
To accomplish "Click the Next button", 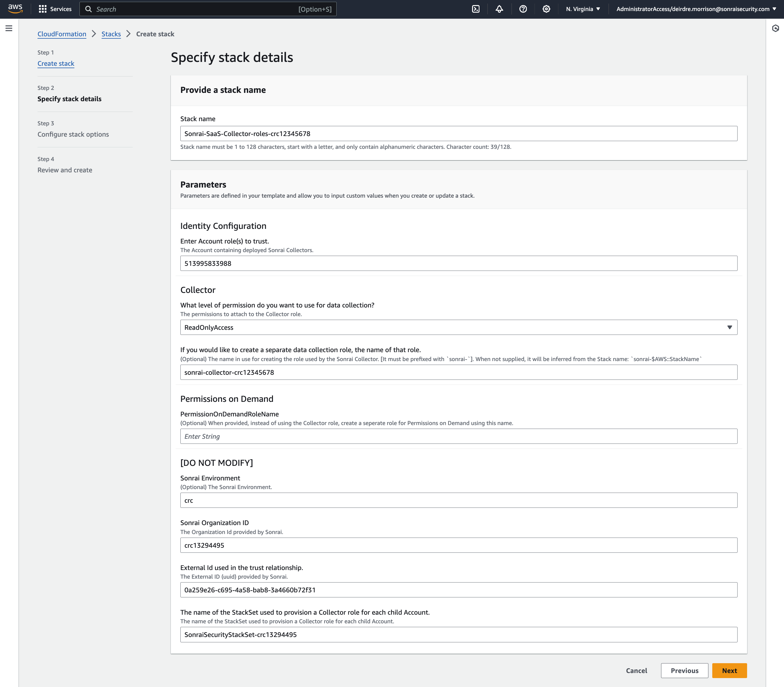I will (729, 671).
